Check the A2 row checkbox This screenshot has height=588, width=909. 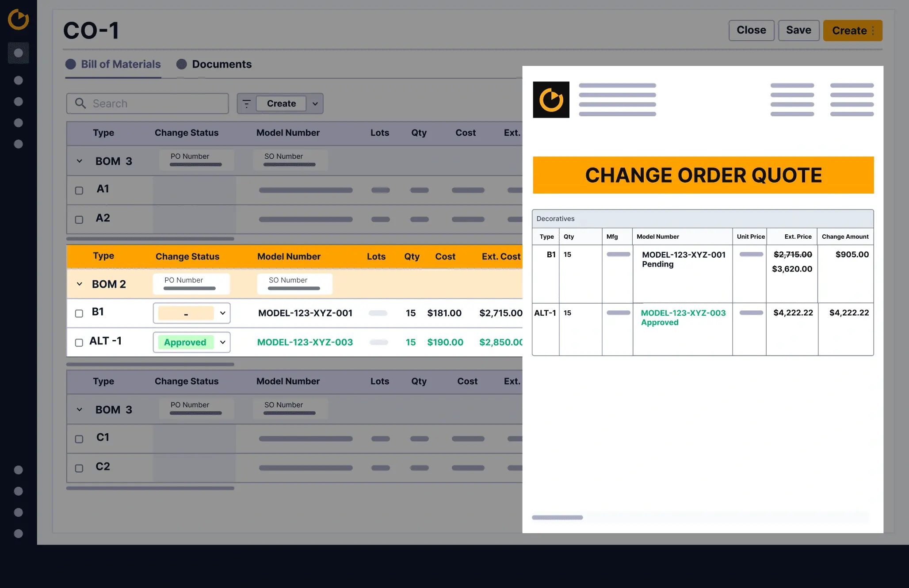pyautogui.click(x=79, y=220)
